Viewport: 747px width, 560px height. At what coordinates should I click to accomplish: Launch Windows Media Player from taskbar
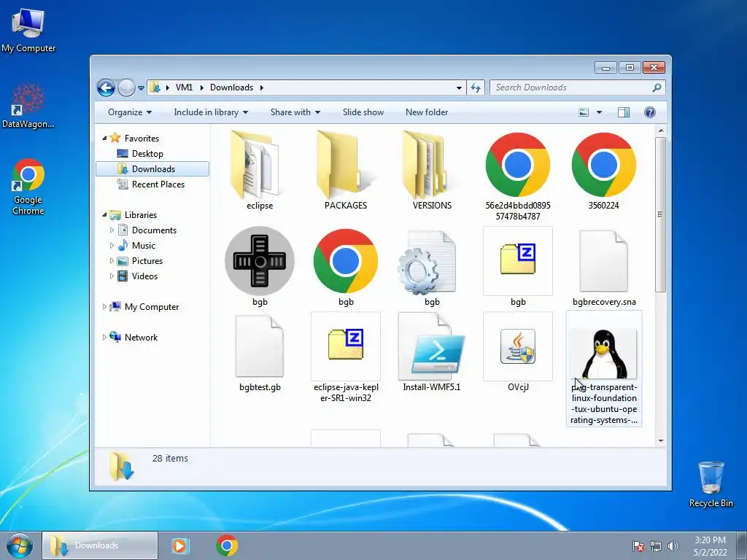pyautogui.click(x=180, y=545)
